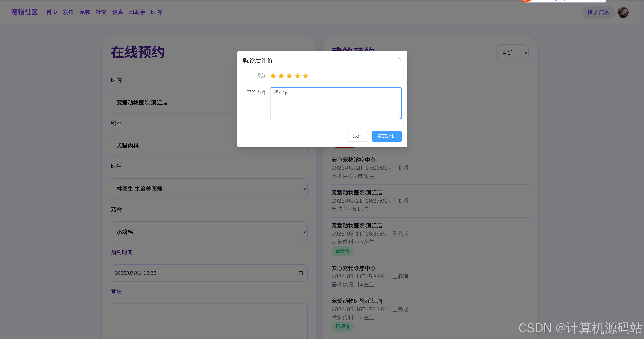The image size is (644, 339).
Task: Click the 评价内容 text area
Action: tap(336, 103)
